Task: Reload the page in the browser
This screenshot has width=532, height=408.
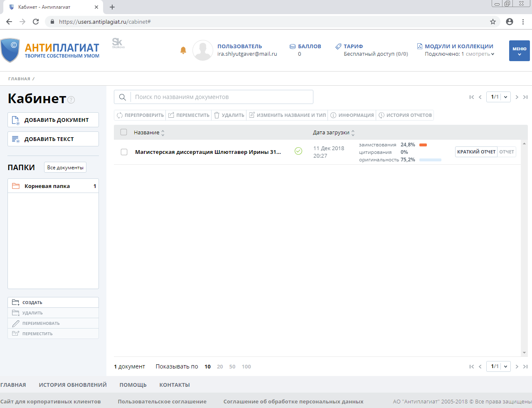Action: click(x=36, y=22)
